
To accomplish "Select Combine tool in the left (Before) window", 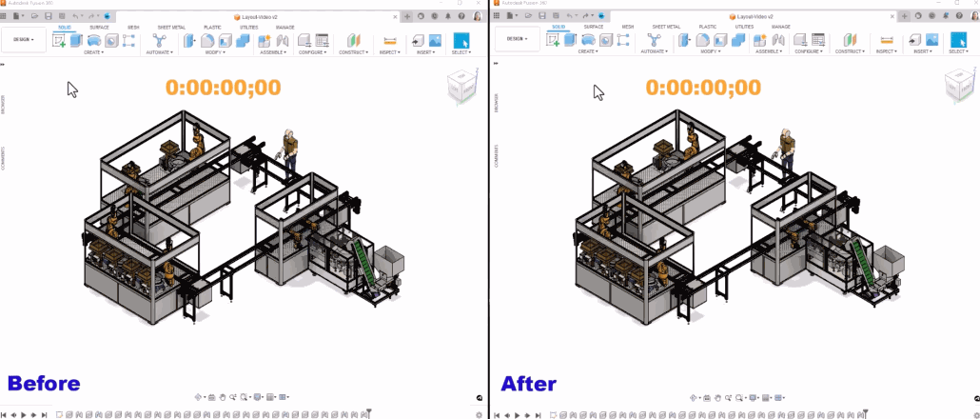I will click(243, 41).
